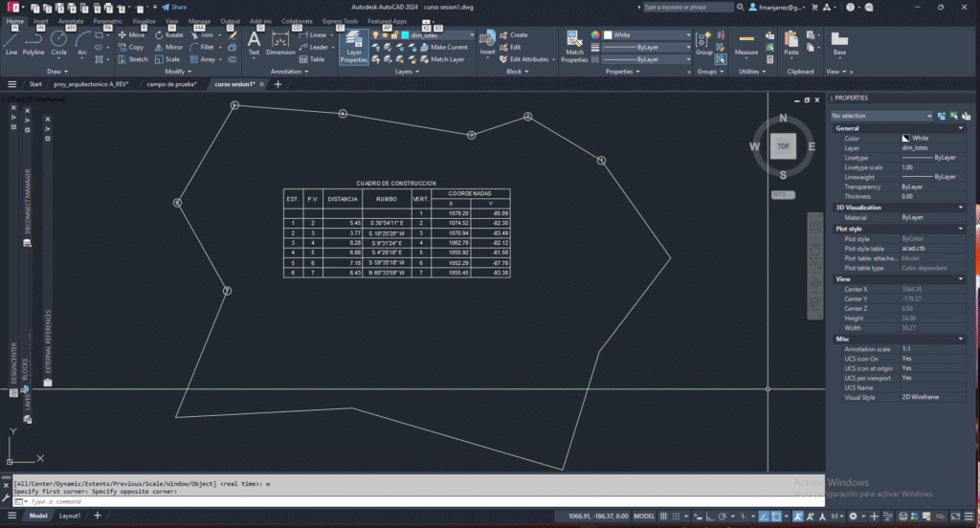The image size is (980, 528).
Task: Choose the Match Properties tool
Action: point(574,45)
